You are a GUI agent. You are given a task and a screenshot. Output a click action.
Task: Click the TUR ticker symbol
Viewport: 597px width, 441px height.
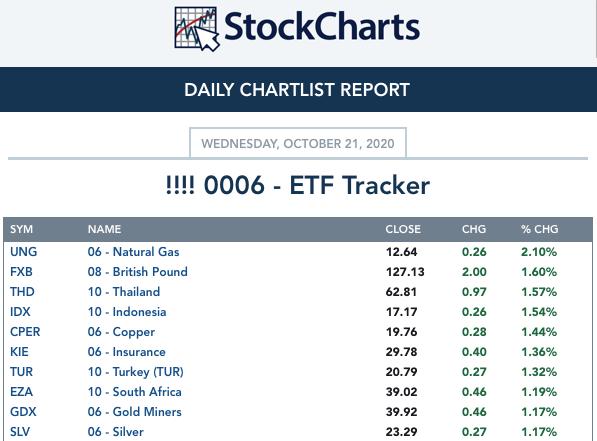point(21,372)
